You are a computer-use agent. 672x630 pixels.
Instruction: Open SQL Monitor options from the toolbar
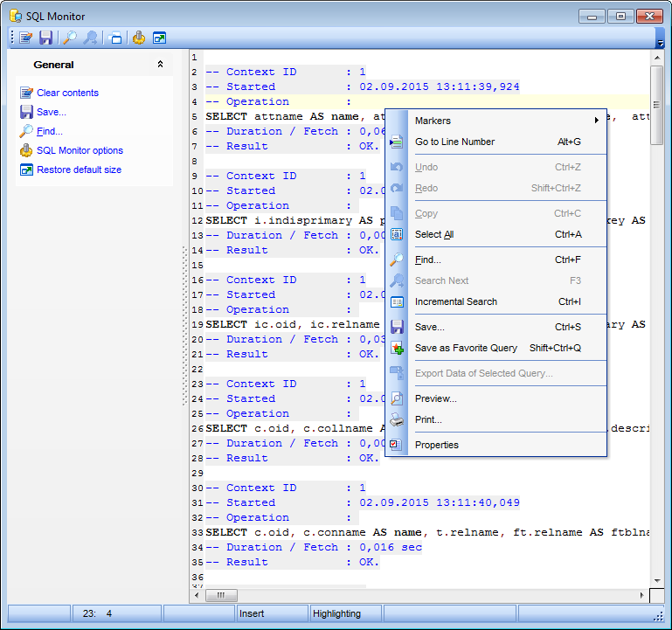139,38
